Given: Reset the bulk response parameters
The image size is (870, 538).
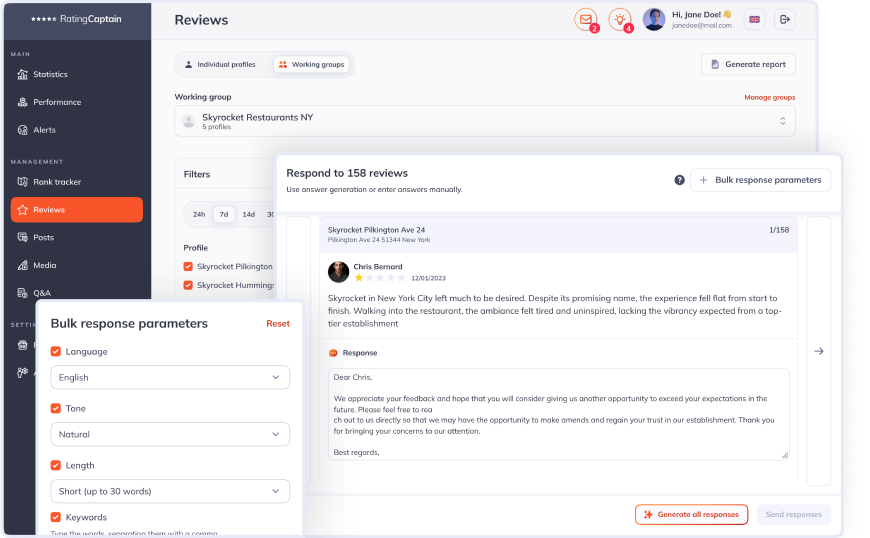Looking at the screenshot, I should pos(278,324).
